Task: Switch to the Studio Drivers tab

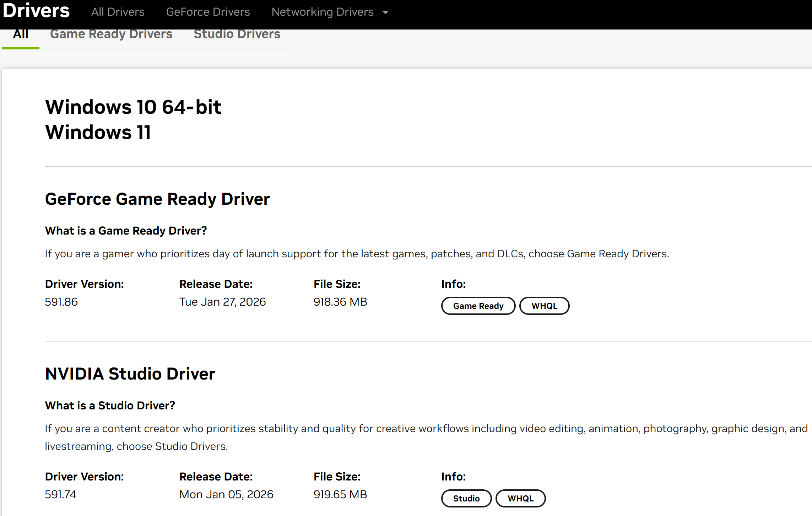Action: point(237,34)
